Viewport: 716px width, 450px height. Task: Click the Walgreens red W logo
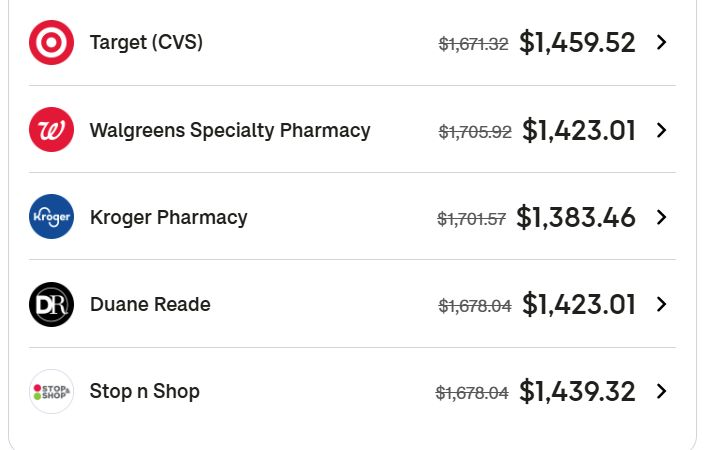tap(51, 130)
